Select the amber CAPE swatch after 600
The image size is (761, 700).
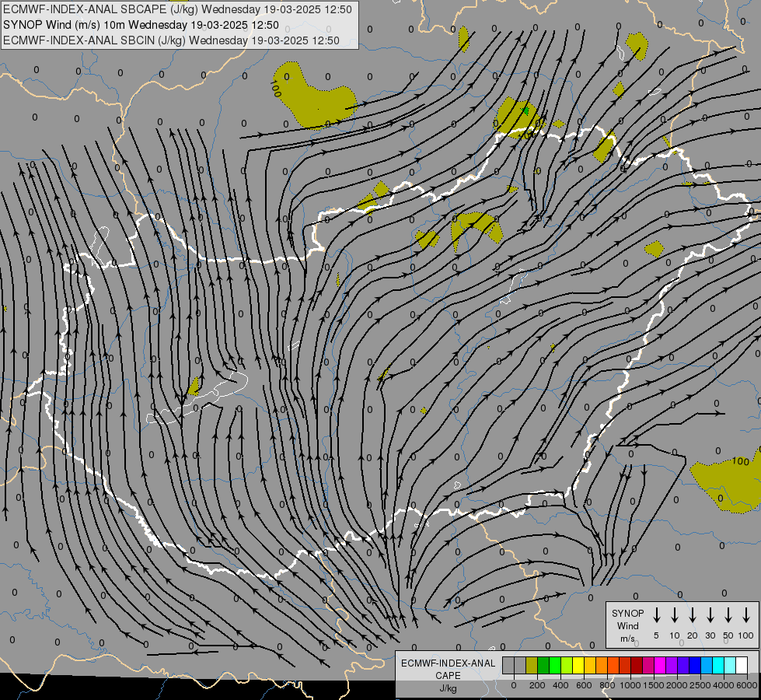point(590,665)
